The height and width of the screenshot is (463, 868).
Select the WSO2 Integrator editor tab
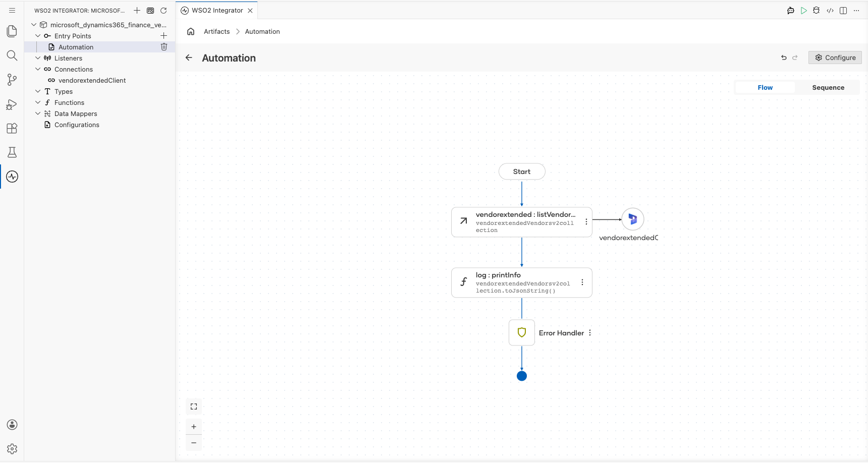click(x=217, y=11)
